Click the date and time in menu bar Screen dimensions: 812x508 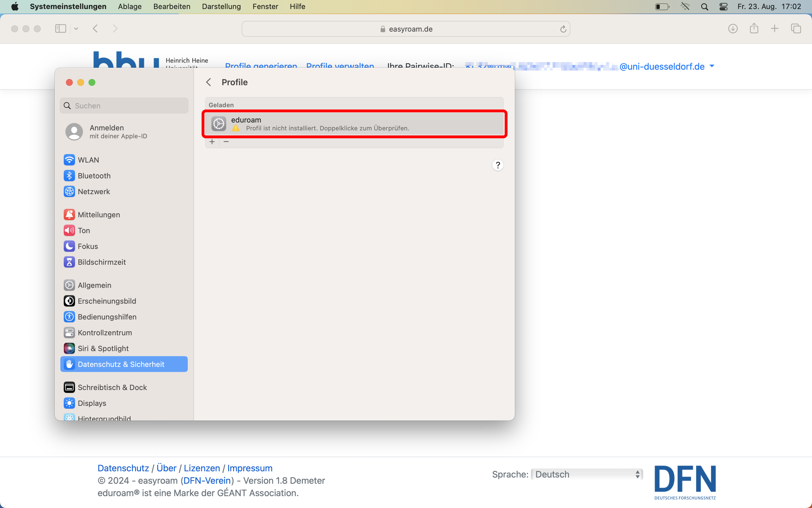coord(769,6)
